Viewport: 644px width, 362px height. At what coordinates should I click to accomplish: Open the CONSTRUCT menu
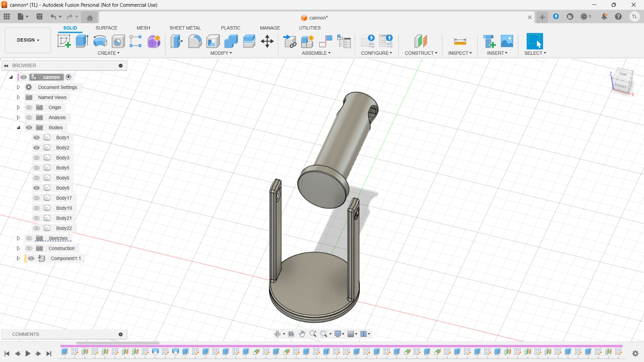pyautogui.click(x=421, y=53)
